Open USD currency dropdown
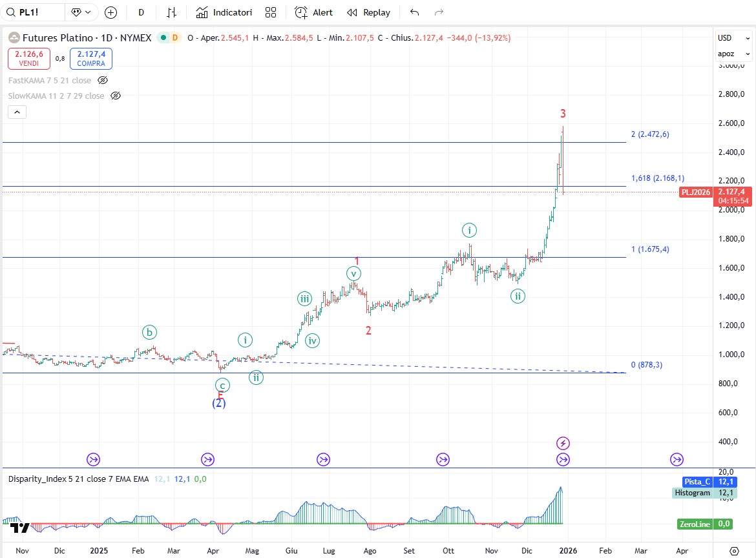This screenshot has height=558, width=756. click(734, 38)
